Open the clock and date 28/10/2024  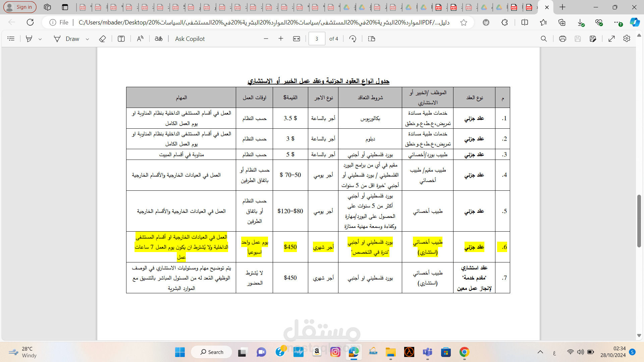(x=613, y=352)
